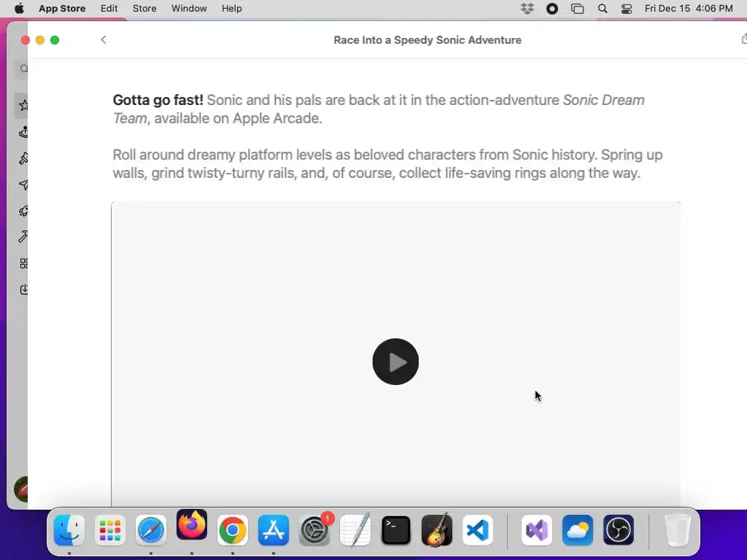Click the date and time in the menu bar
This screenshot has width=747, height=560.
pyautogui.click(x=689, y=9)
